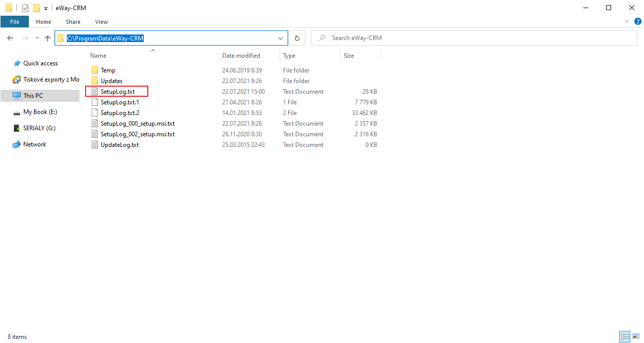Switch to the Home ribbon tab
This screenshot has height=343, width=644.
pos(44,22)
